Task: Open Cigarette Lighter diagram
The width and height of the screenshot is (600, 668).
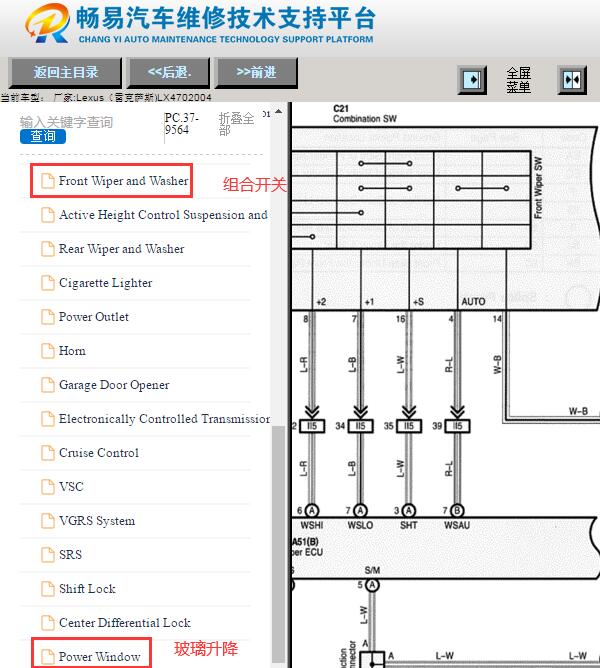Action: coord(105,283)
